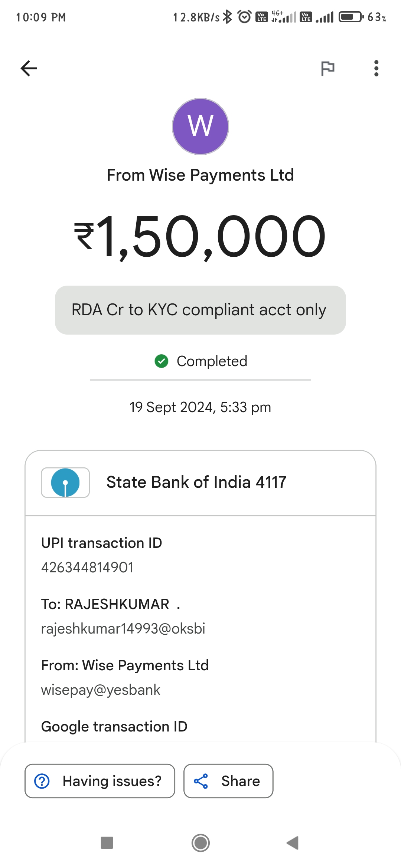Viewport: 401px width, 868px height.
Task: Select the ₹1,50,000 amount text
Action: pos(200,236)
